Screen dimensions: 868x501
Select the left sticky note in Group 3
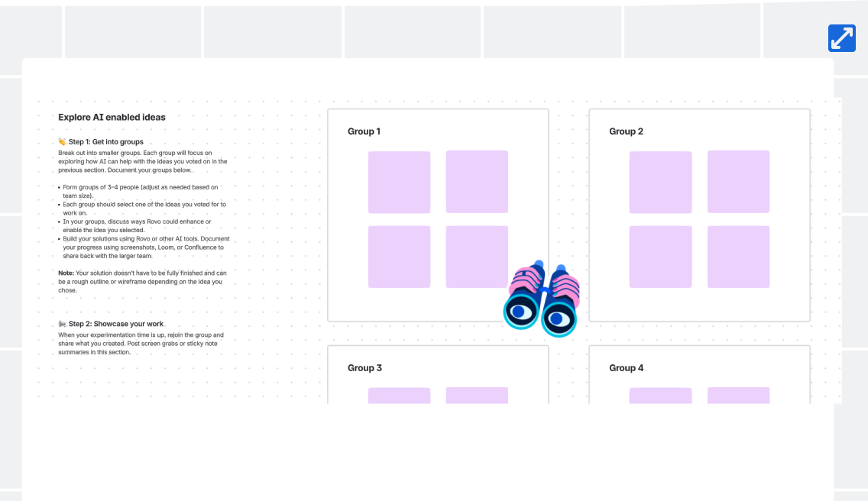[x=399, y=395]
